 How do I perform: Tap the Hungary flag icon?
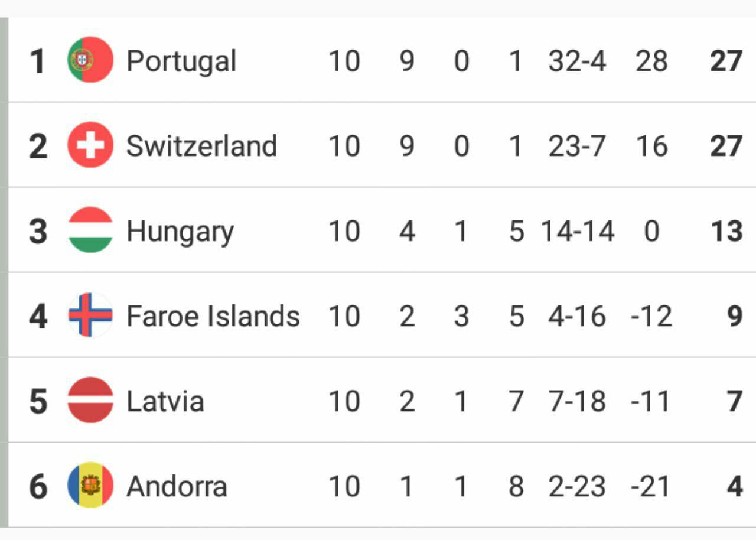tap(90, 230)
